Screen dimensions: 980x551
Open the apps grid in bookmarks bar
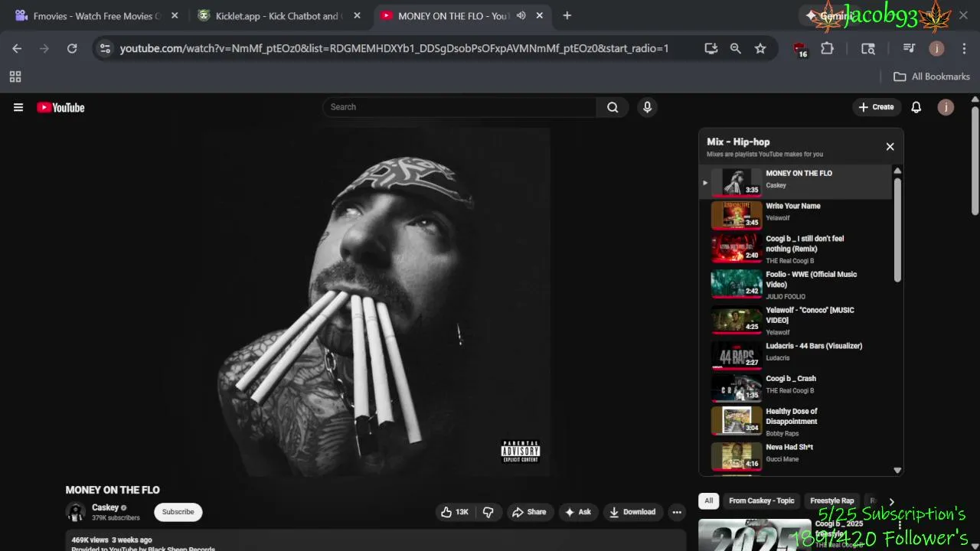15,77
